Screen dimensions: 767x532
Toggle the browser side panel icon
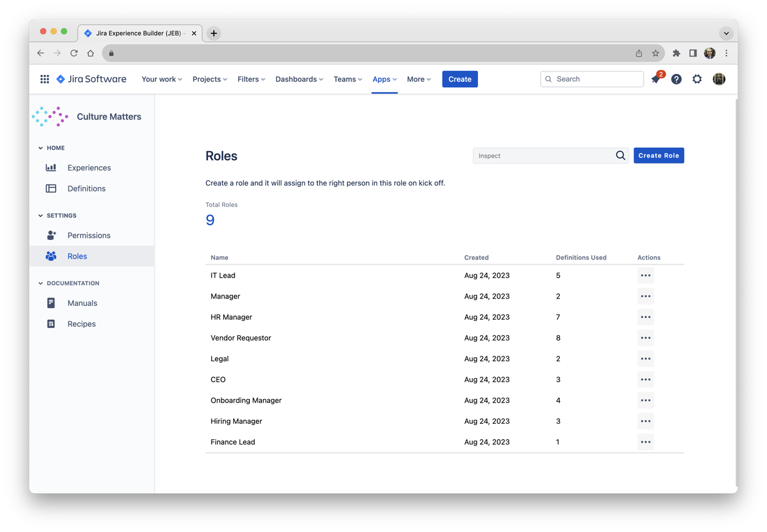(x=693, y=53)
